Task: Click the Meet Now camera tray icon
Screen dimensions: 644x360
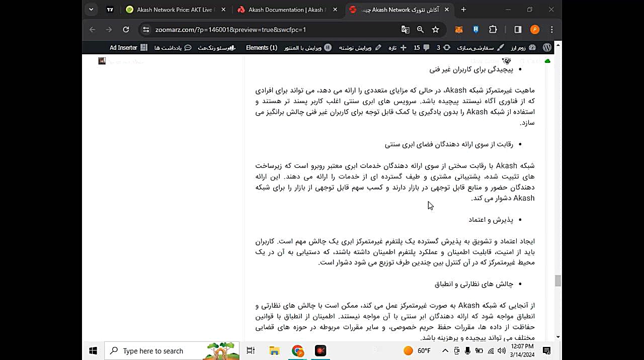Action: (x=457, y=351)
